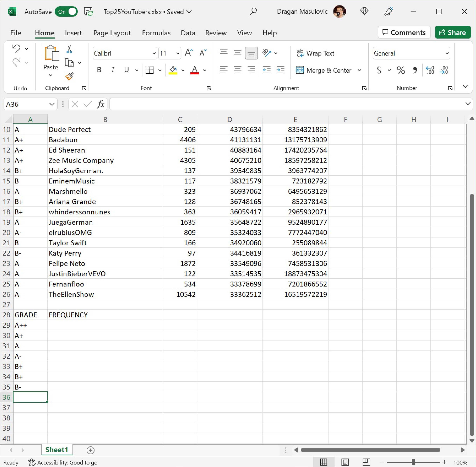Image resolution: width=476 pixels, height=467 pixels.
Task: Click the Share button
Action: click(452, 32)
